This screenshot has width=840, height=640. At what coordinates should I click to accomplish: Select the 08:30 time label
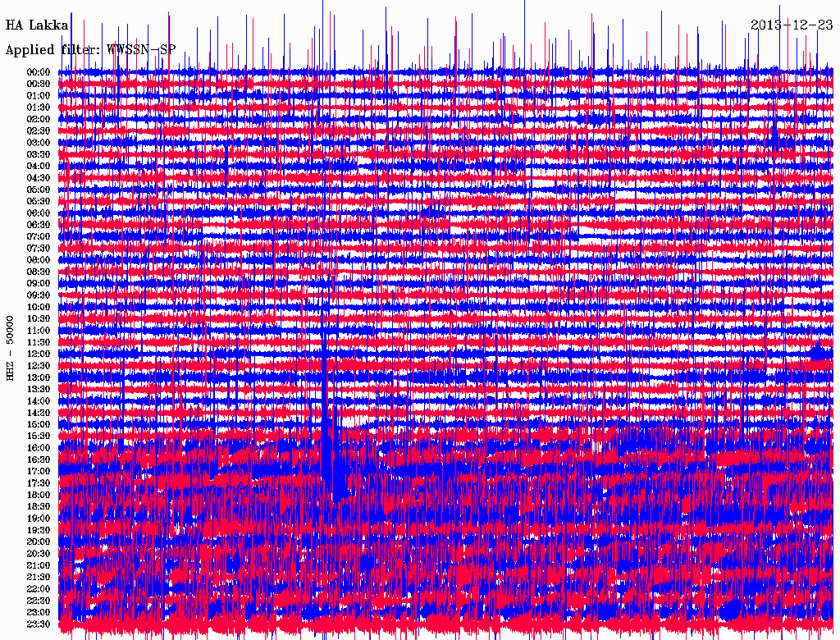pyautogui.click(x=39, y=272)
